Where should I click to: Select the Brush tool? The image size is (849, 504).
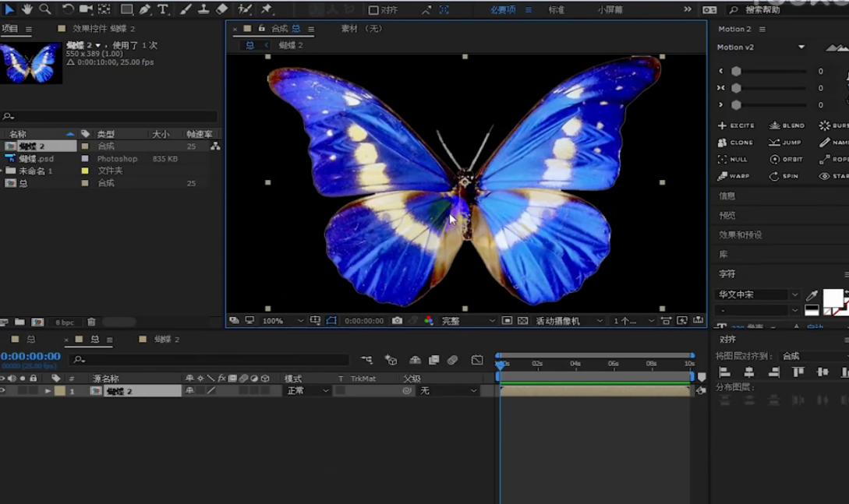(x=186, y=9)
